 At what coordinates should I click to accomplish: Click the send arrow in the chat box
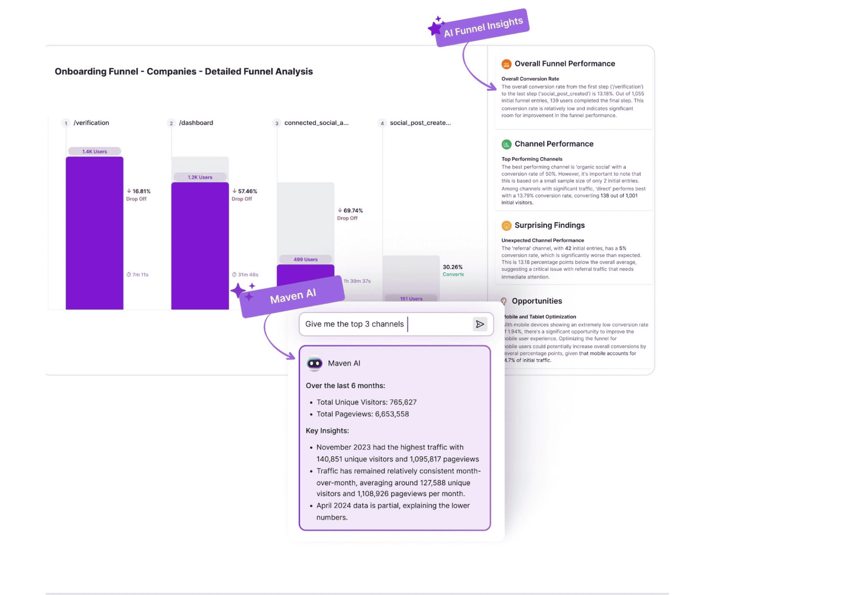point(480,324)
